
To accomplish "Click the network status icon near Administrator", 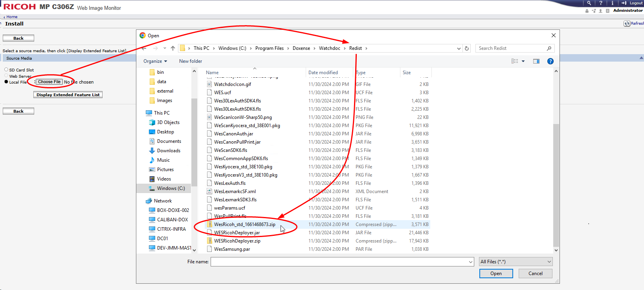I will click(x=594, y=11).
